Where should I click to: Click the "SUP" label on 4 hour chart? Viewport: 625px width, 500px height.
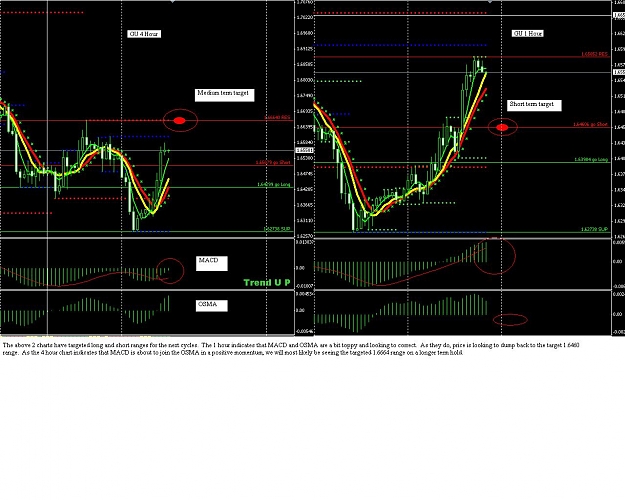[277, 229]
